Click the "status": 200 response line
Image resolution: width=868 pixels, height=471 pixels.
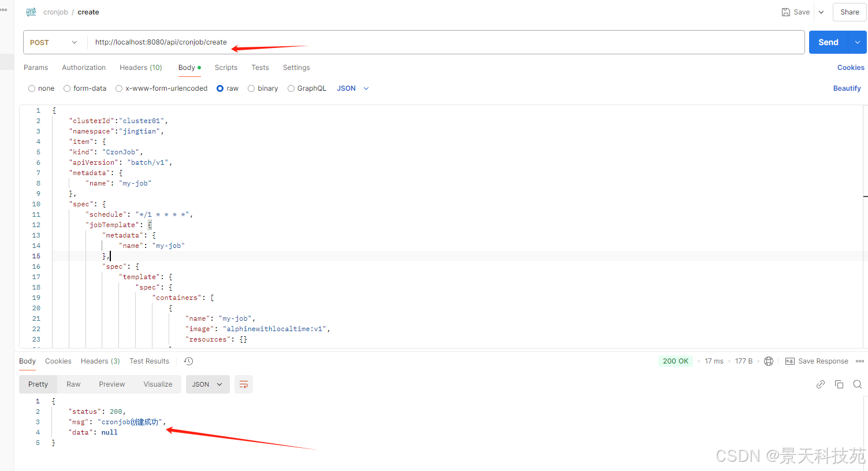(x=97, y=411)
